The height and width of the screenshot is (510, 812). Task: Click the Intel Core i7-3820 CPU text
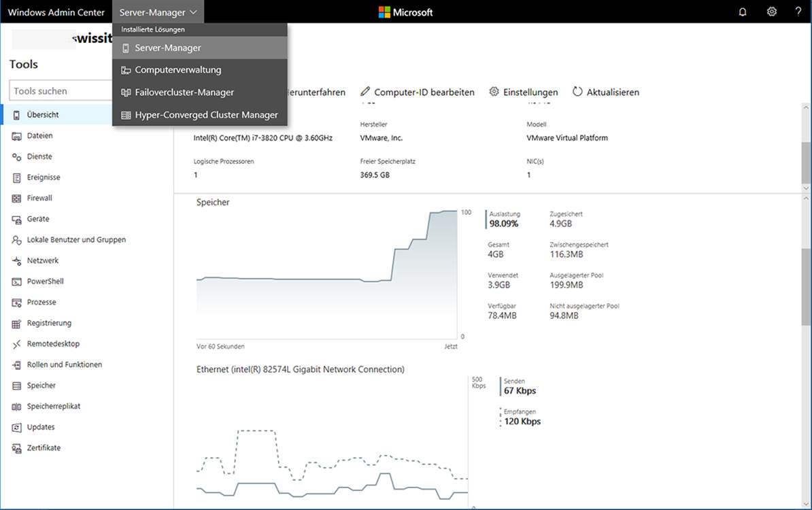point(263,138)
